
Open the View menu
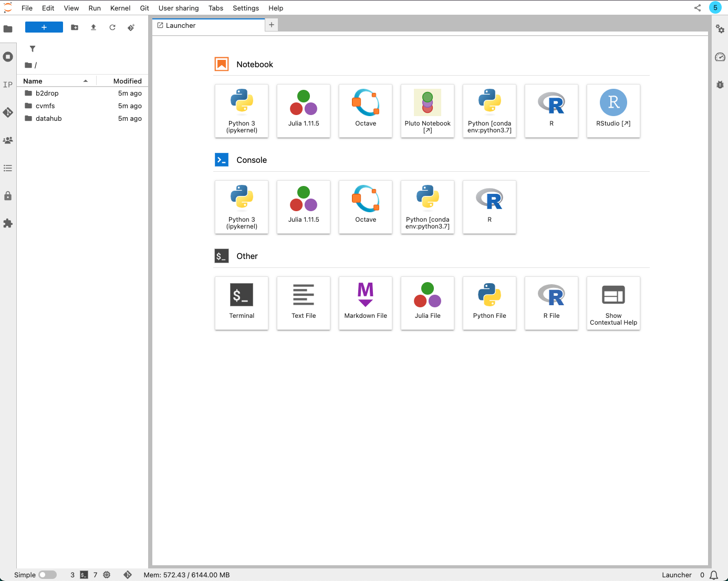click(71, 8)
